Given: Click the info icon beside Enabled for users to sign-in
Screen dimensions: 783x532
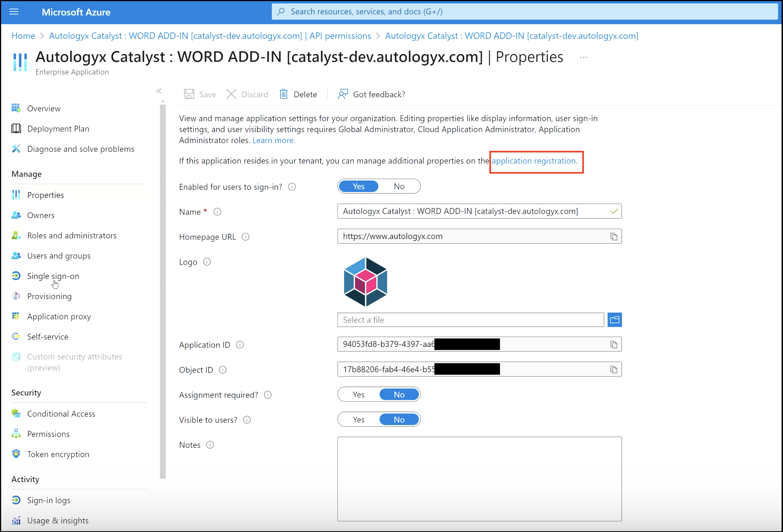Looking at the screenshot, I should pyautogui.click(x=292, y=187).
